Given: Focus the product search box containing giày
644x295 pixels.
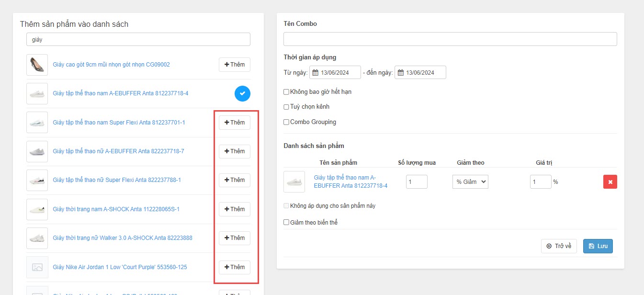Looking at the screenshot, I should [138, 40].
